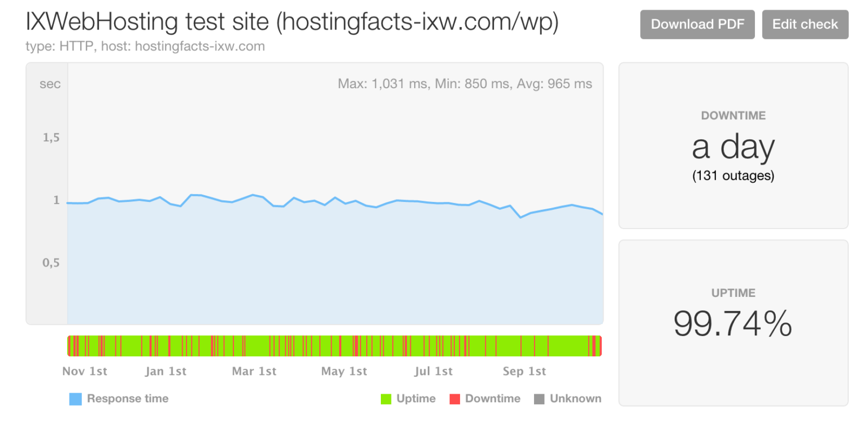Click the 131 outages downtime text
868x431 pixels.
pos(733,176)
